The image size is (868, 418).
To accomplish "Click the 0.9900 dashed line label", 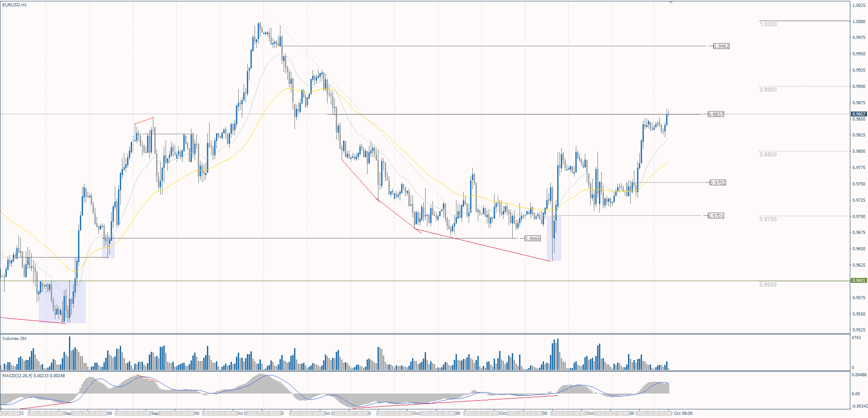I will [x=768, y=90].
